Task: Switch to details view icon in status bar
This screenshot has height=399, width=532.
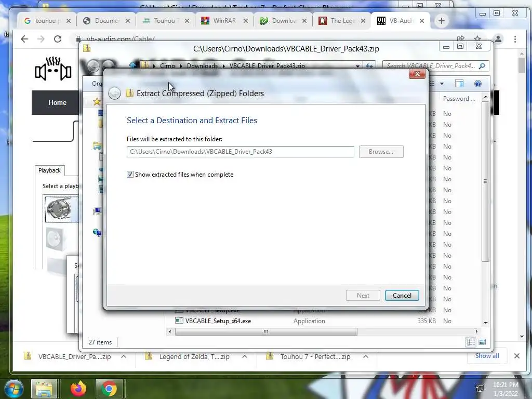Action: (x=471, y=342)
